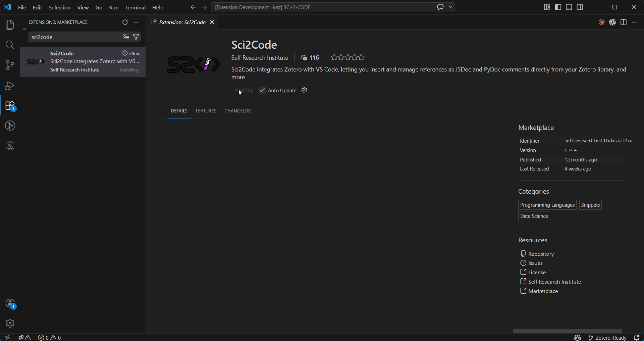The height and width of the screenshot is (341, 644).
Task: Open filter extensions menu
Action: (136, 37)
